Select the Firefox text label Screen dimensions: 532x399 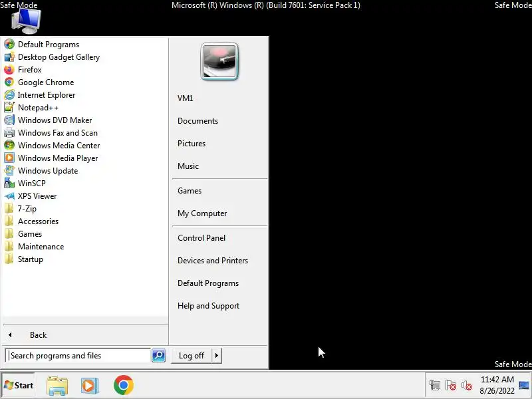click(30, 70)
